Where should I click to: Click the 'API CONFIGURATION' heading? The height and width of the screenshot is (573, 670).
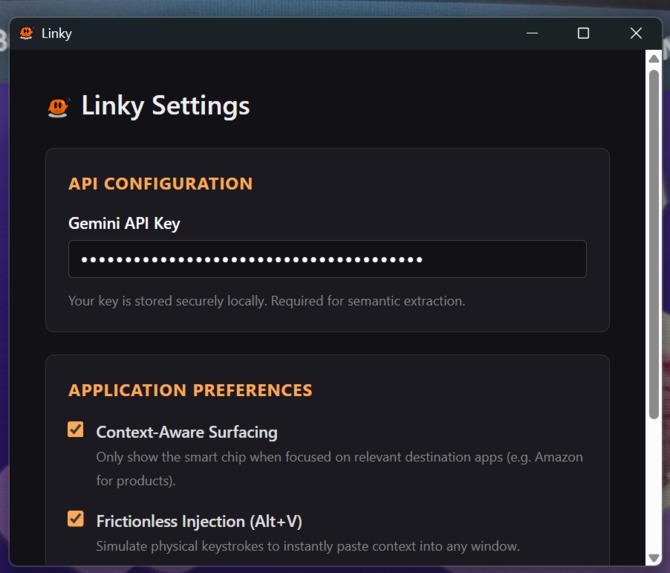[161, 184]
